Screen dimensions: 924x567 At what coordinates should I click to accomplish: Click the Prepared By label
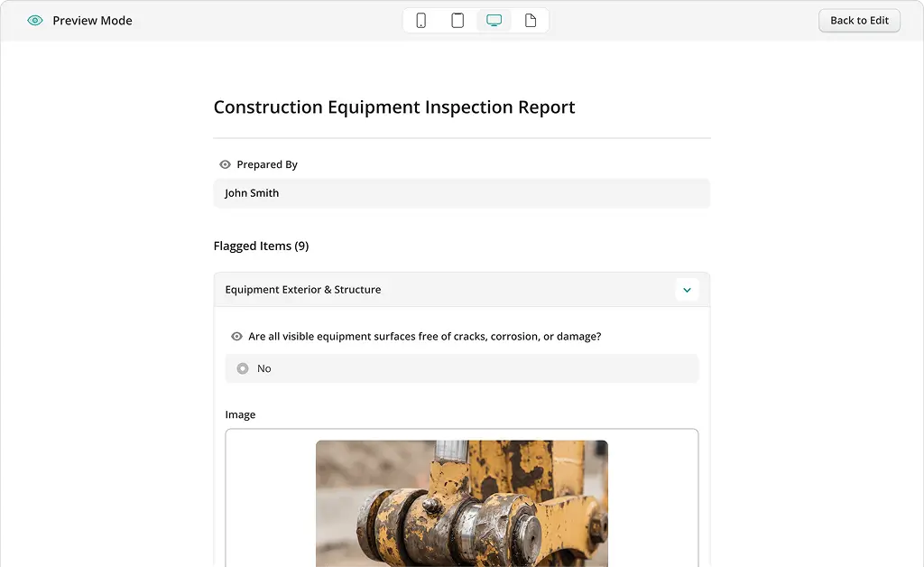click(267, 164)
